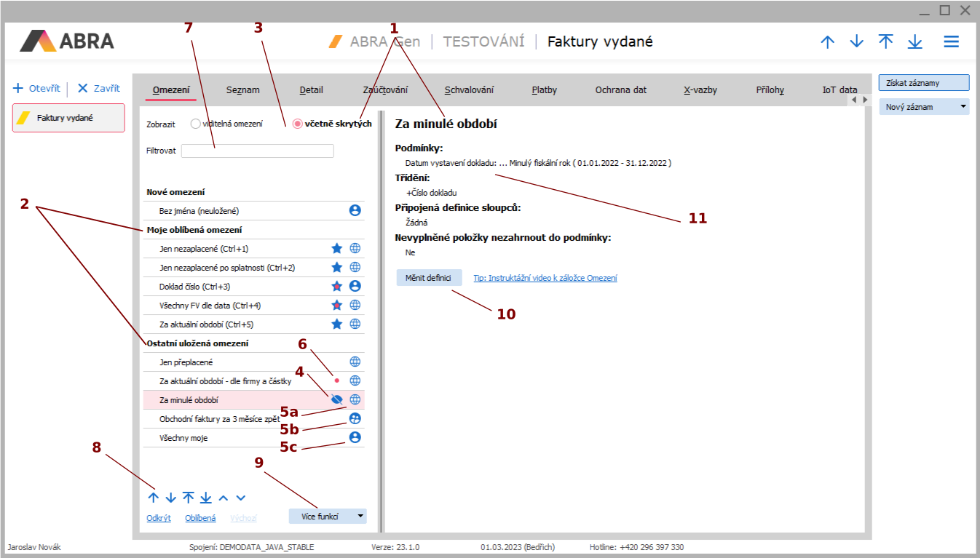Click the chevron-down icon below the list
Image resolution: width=980 pixels, height=558 pixels.
pos(241,498)
